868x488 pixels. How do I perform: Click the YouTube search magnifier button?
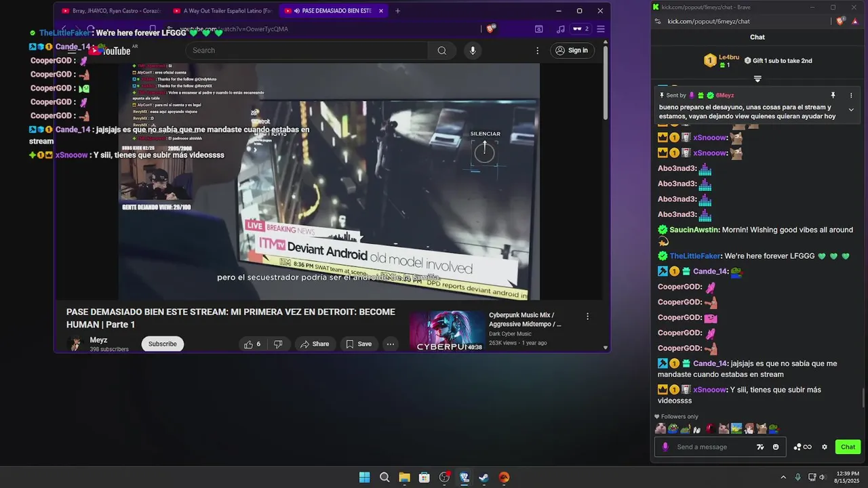tap(442, 50)
